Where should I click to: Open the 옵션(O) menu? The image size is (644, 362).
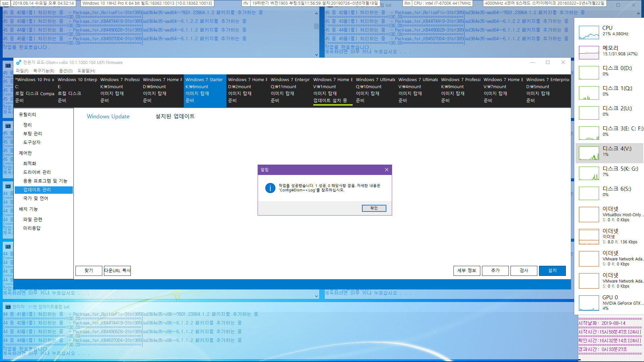click(66, 71)
